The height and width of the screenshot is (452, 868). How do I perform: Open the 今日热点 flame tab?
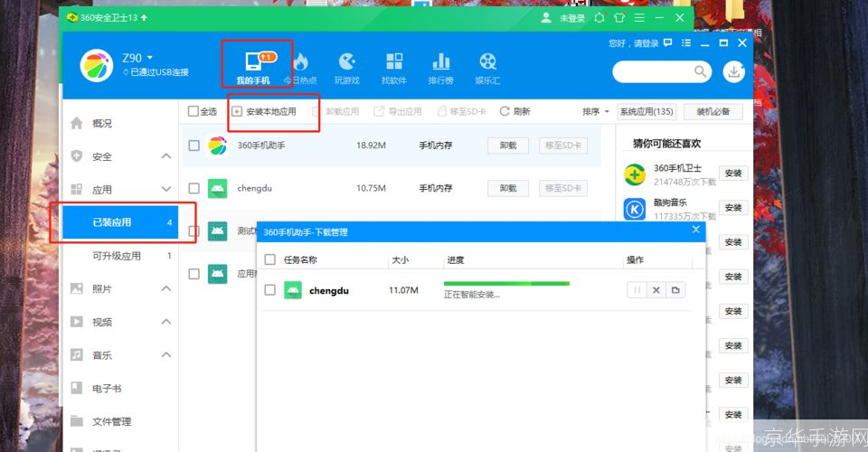300,68
